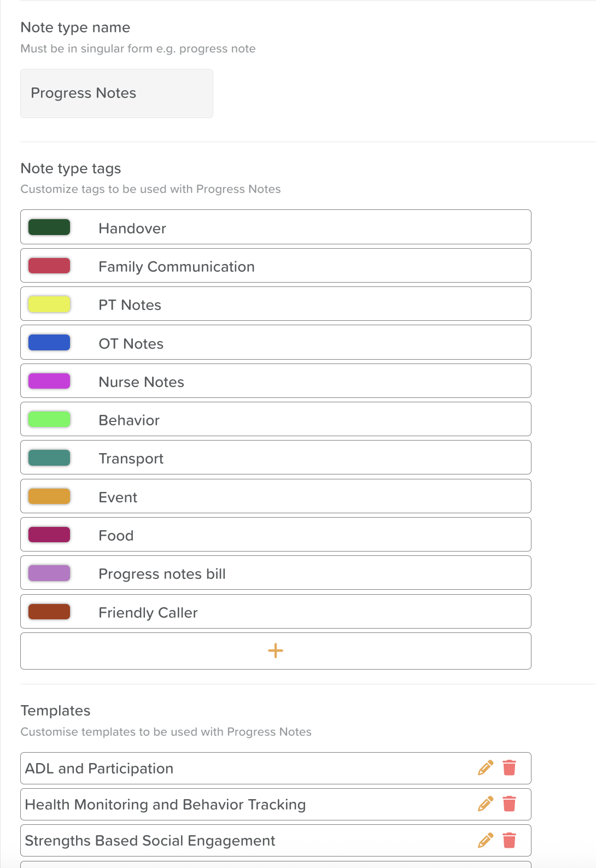Open the teal Transport color swatch
This screenshot has width=596, height=868.
[49, 458]
